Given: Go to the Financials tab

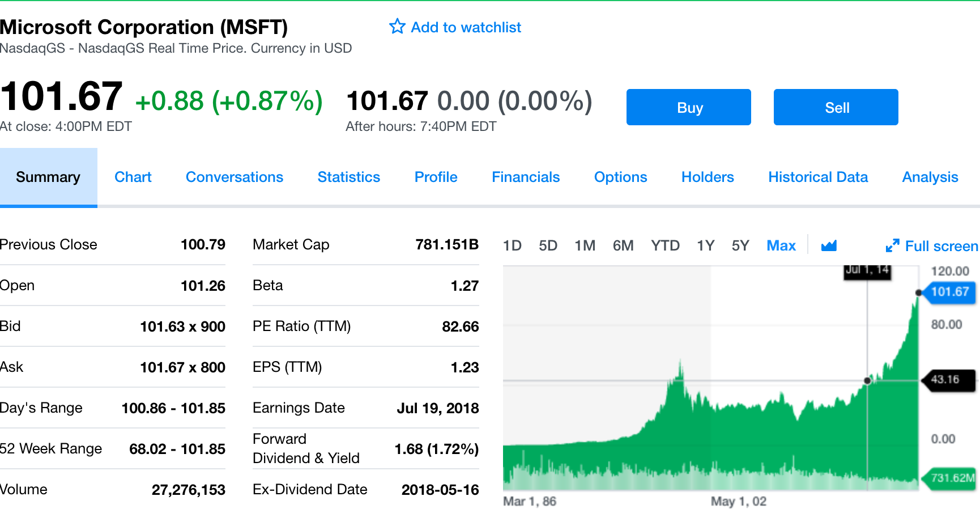Looking at the screenshot, I should [x=525, y=177].
